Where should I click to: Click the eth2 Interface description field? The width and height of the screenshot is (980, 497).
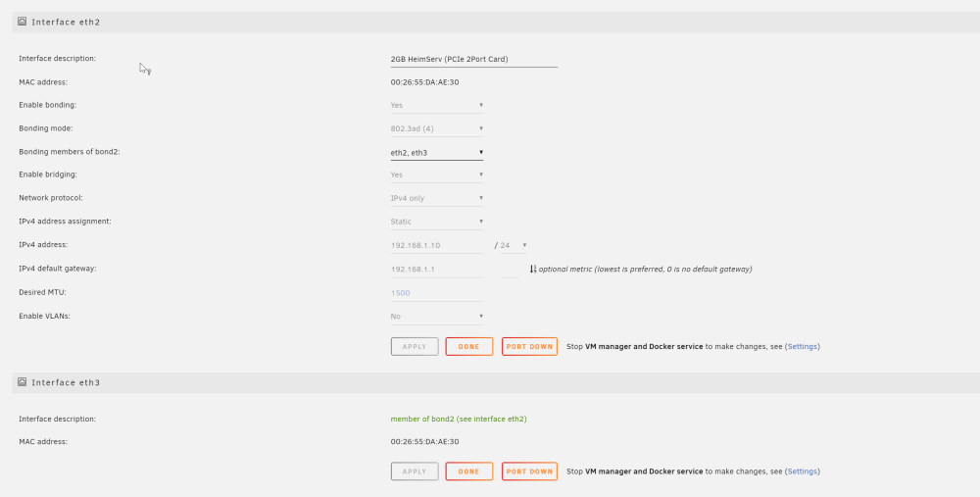pyautogui.click(x=473, y=59)
